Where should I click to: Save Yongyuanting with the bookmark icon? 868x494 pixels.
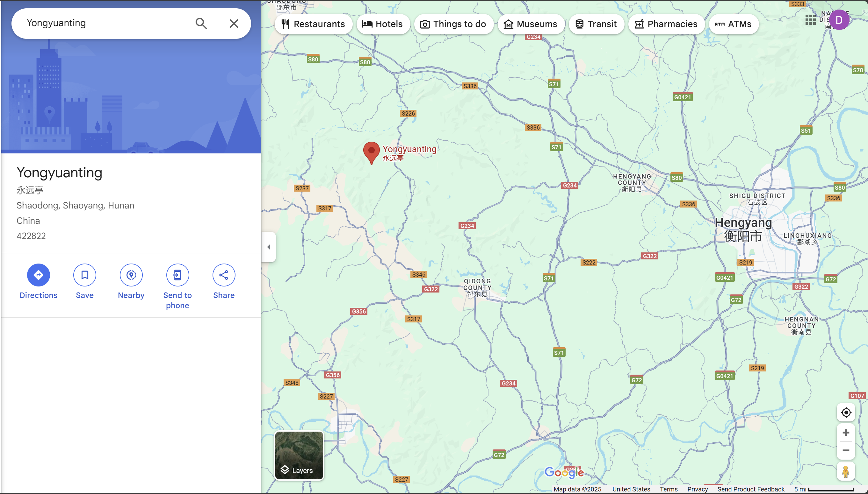tap(84, 275)
